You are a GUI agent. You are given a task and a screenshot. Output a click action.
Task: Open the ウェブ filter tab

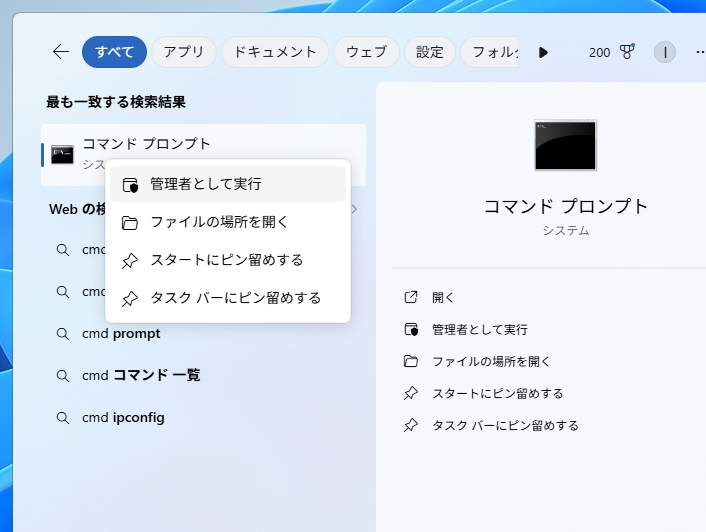click(366, 52)
